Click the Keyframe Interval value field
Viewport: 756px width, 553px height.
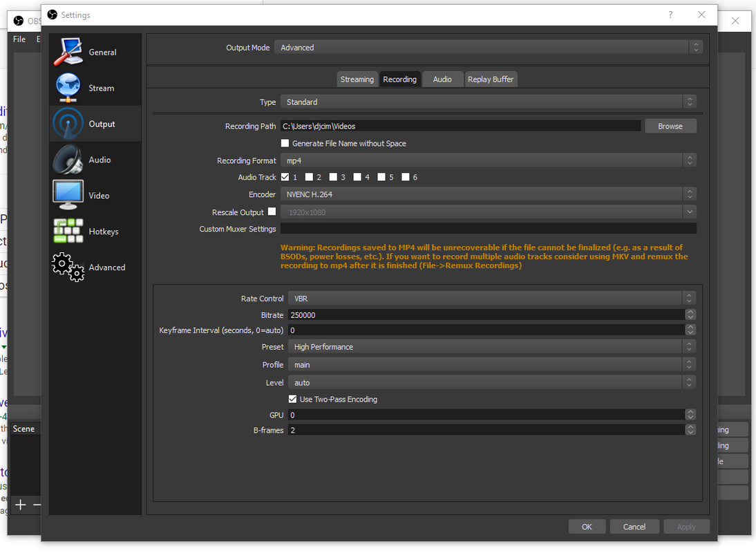pyautogui.click(x=486, y=330)
